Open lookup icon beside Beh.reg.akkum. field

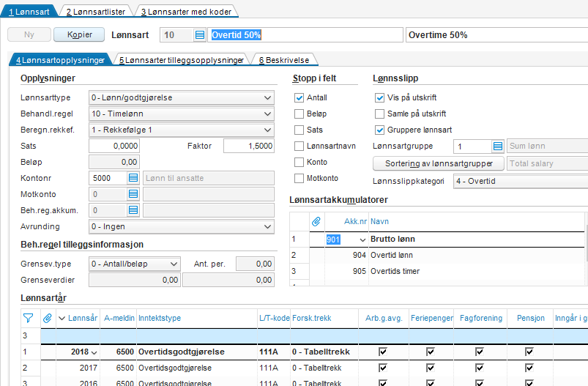click(x=133, y=210)
